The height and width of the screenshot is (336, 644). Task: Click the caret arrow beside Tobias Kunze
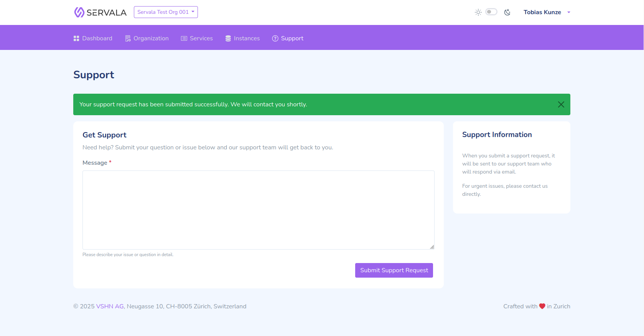click(569, 12)
